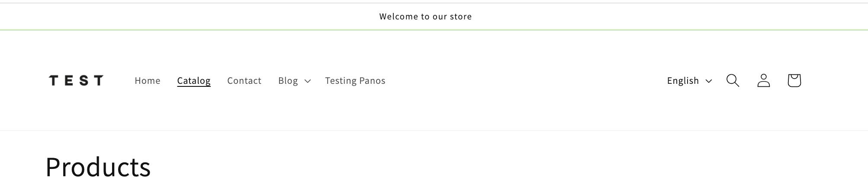Click the chevron beside English
This screenshot has height=178, width=868.
[709, 81]
